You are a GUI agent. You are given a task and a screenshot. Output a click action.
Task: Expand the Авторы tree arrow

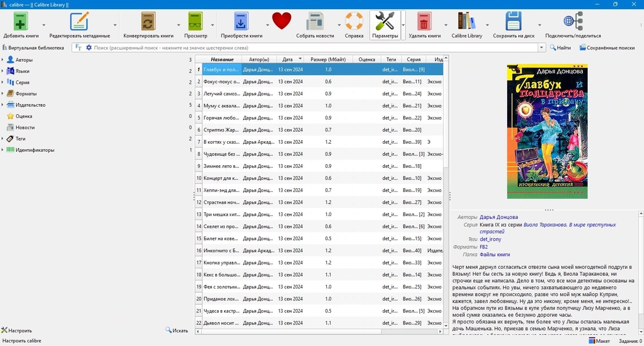point(3,60)
